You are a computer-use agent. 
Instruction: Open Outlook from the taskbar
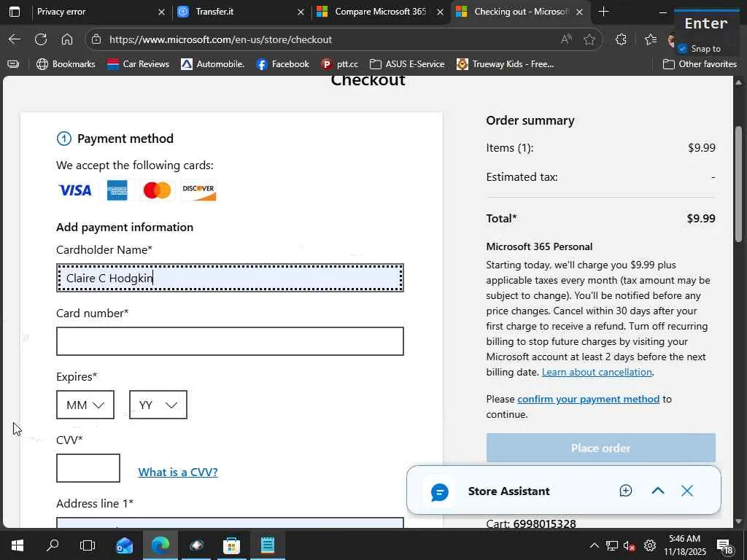click(124, 545)
